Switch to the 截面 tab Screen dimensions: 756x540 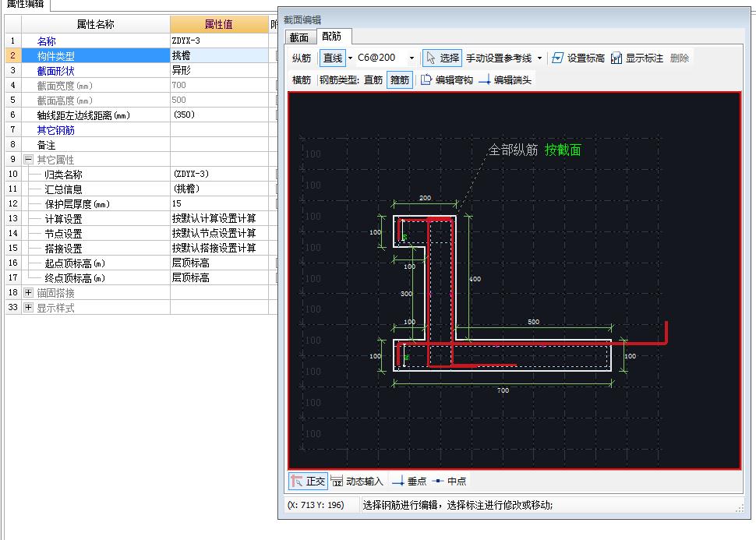[299, 37]
